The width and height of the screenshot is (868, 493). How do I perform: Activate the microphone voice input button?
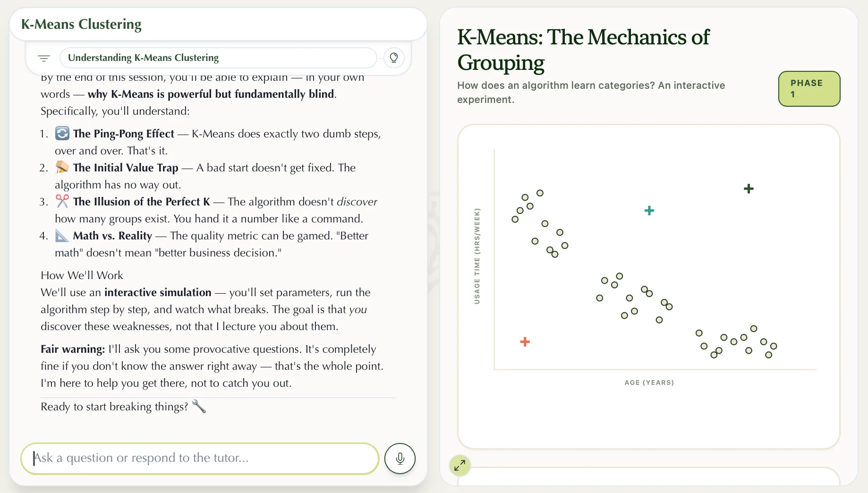400,458
